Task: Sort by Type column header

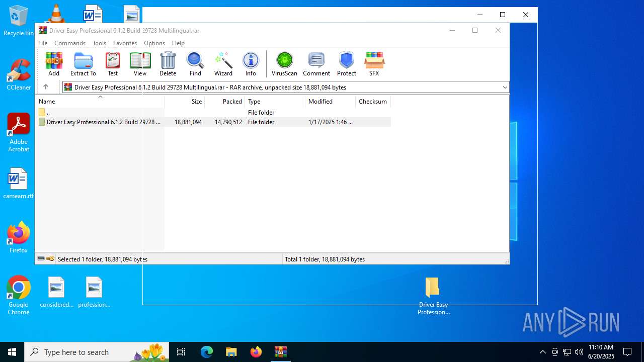Action: pos(275,102)
